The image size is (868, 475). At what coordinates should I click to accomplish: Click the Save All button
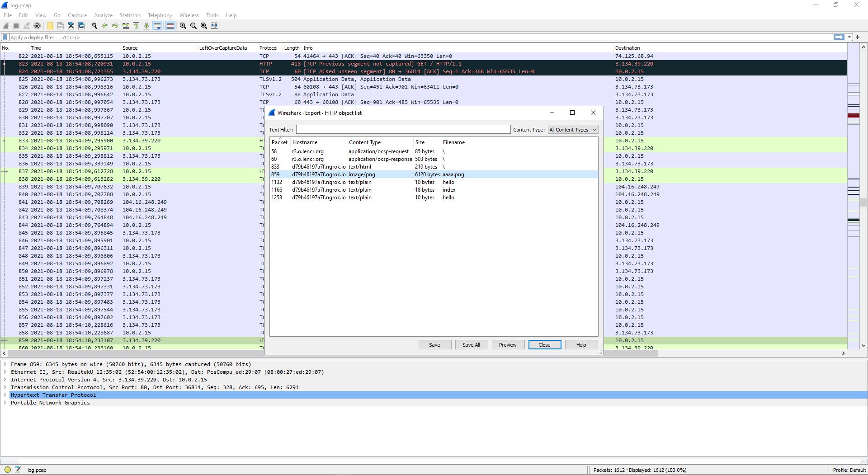pos(471,345)
